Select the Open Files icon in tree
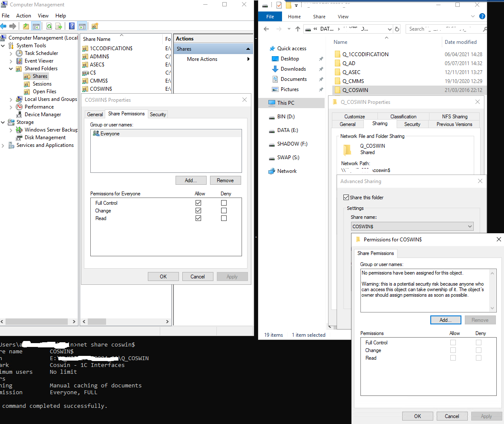This screenshot has width=504, height=424. [x=27, y=92]
